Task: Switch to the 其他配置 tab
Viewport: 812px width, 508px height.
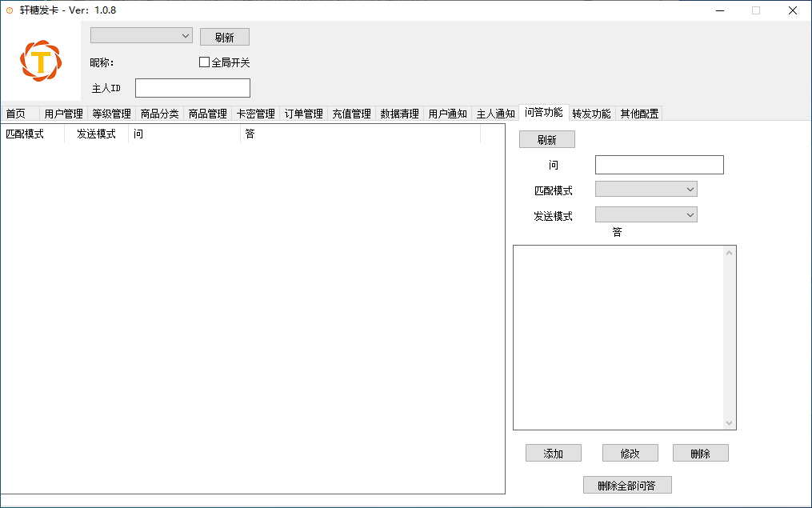Action: (x=639, y=114)
